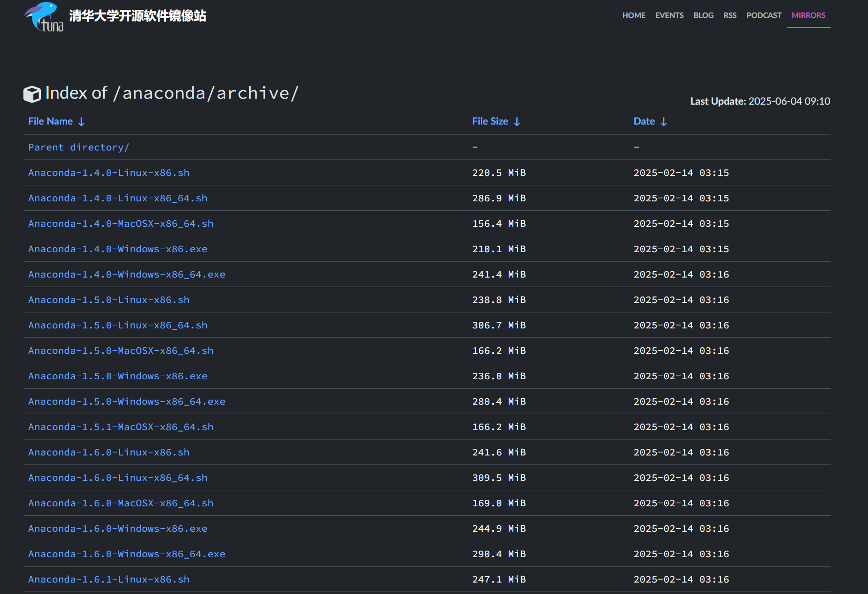Click the package box icon beside Index heading
Screen dimensions: 868x594
click(32, 94)
